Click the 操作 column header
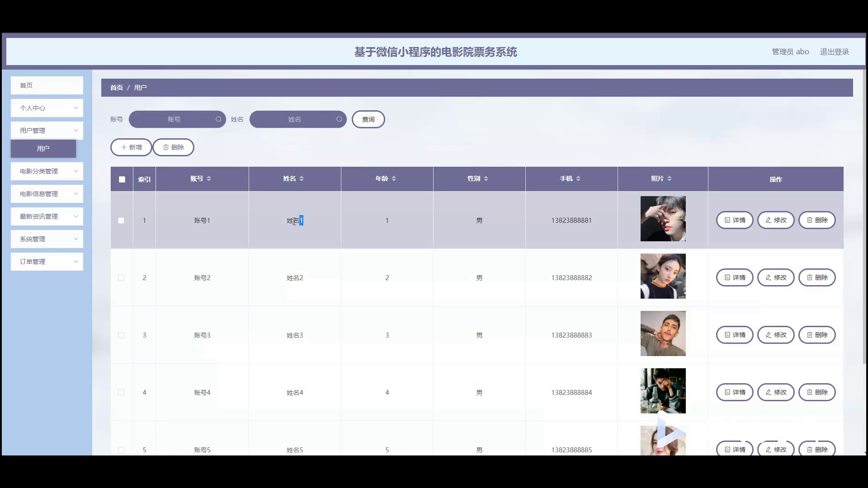This screenshot has width=868, height=488. 776,179
